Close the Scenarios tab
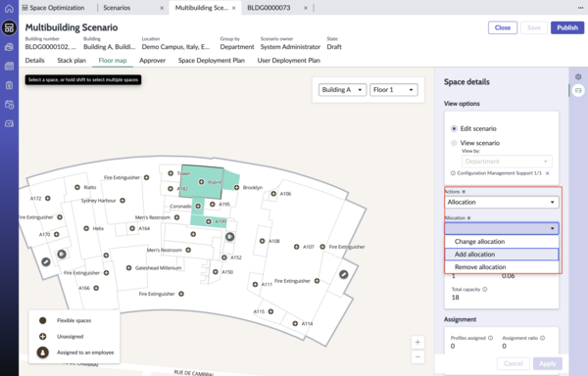 click(x=162, y=8)
